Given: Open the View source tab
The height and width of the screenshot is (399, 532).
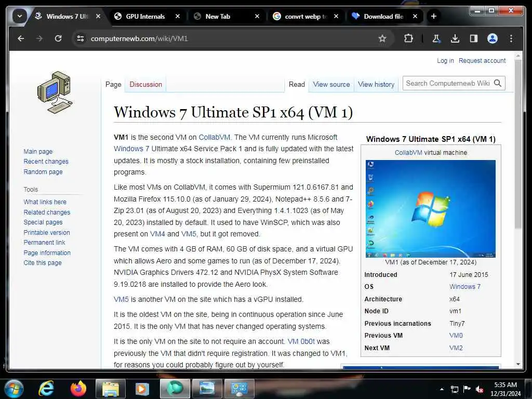Looking at the screenshot, I should point(331,84).
